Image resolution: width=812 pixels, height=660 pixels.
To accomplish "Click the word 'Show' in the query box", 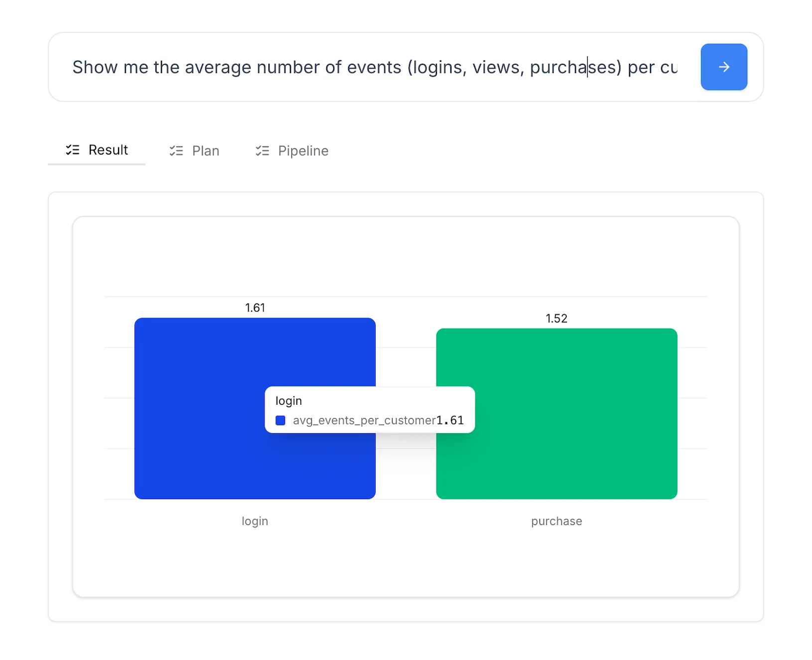I will (95, 67).
